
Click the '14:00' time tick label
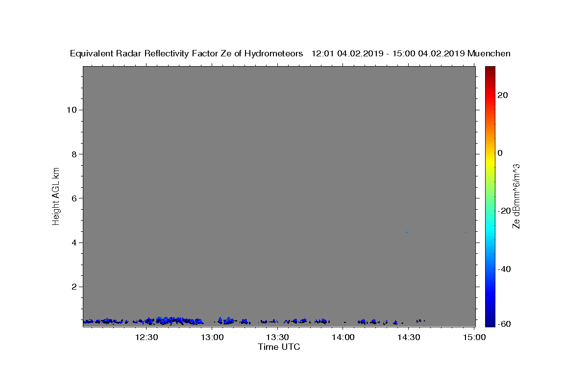pyautogui.click(x=343, y=337)
